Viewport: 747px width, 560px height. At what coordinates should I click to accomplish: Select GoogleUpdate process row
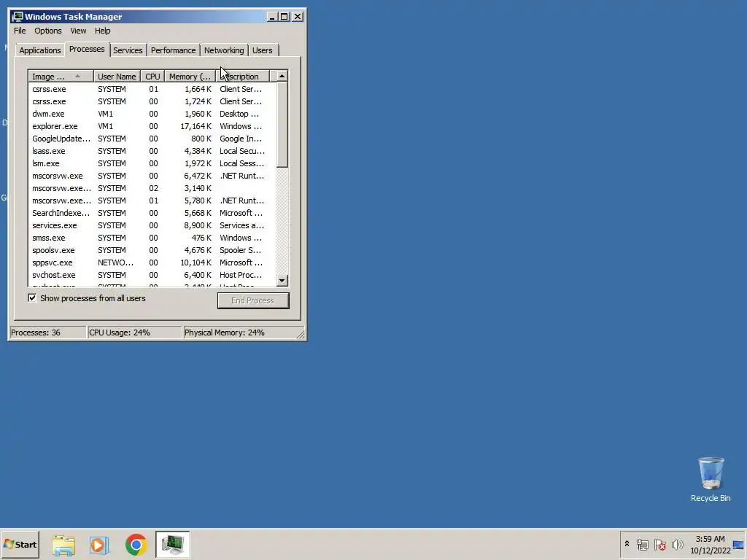coord(152,139)
